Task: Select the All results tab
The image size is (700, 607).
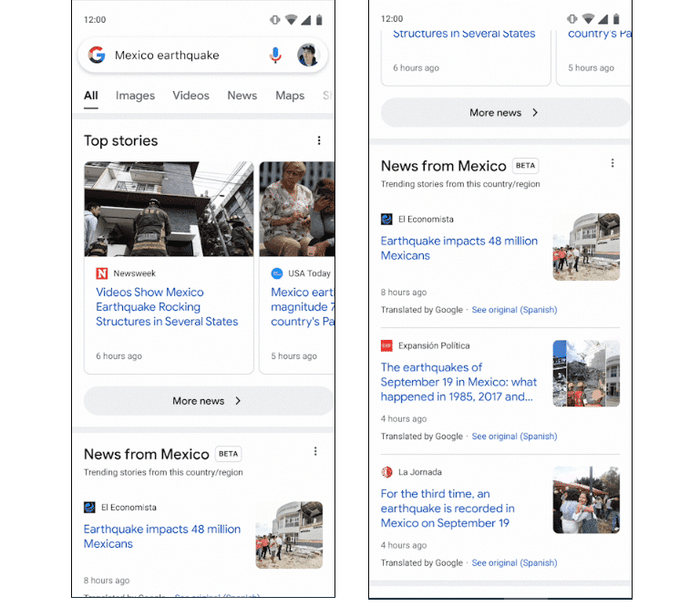Action: click(x=91, y=96)
